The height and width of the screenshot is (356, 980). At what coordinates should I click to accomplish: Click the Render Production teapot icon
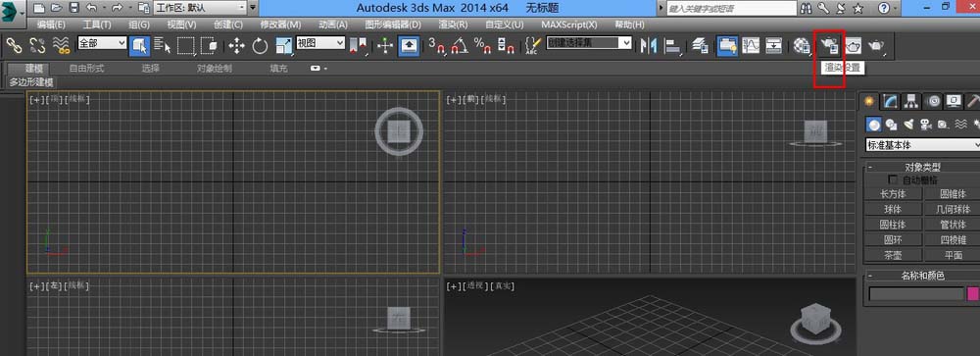pos(877,45)
